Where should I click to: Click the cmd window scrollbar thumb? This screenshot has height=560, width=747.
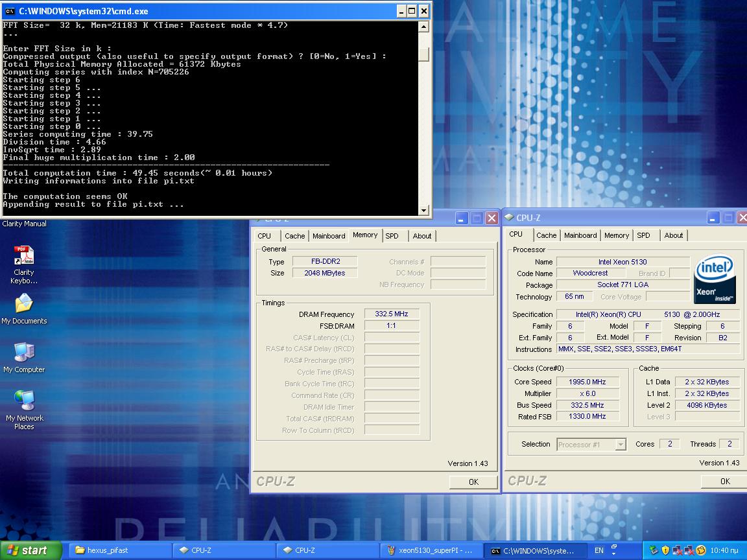click(423, 54)
